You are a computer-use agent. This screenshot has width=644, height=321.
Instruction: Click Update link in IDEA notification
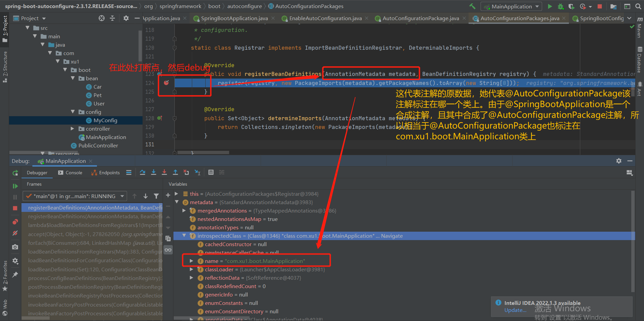[x=515, y=310]
